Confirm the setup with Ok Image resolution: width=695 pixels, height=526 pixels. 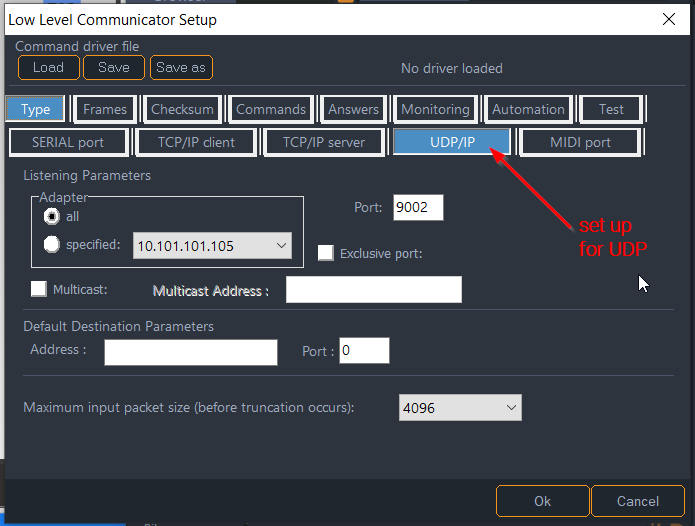tap(542, 501)
